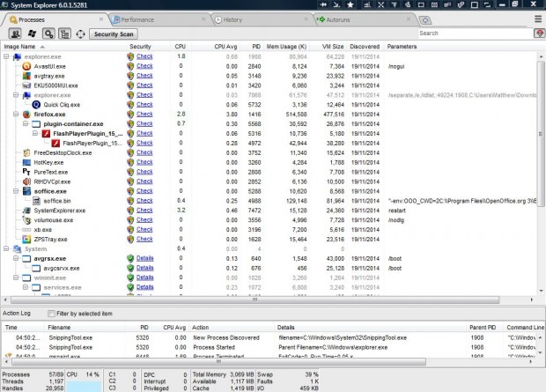Select the AvastUI.exe process icon
Screen dimensions: 546x392
click(26, 66)
